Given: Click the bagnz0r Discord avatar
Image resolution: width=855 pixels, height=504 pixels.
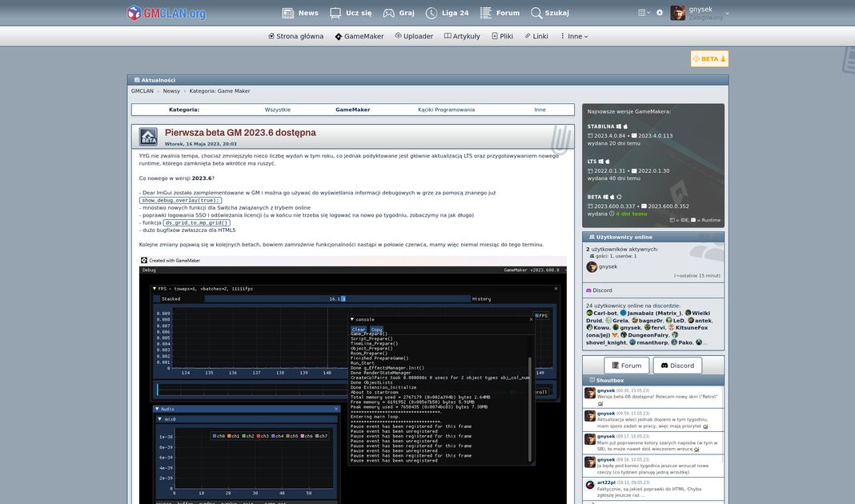Looking at the screenshot, I should point(635,320).
